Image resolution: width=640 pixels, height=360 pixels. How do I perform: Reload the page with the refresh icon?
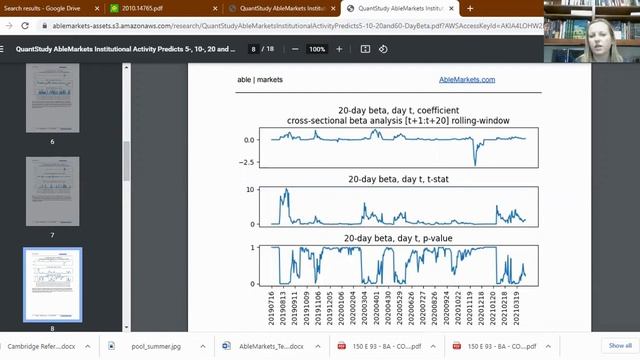point(25,26)
